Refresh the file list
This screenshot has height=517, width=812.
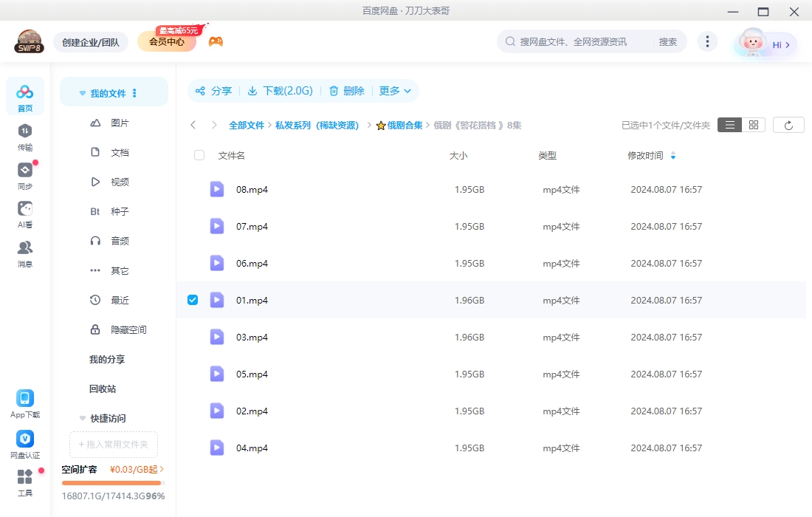pos(788,124)
